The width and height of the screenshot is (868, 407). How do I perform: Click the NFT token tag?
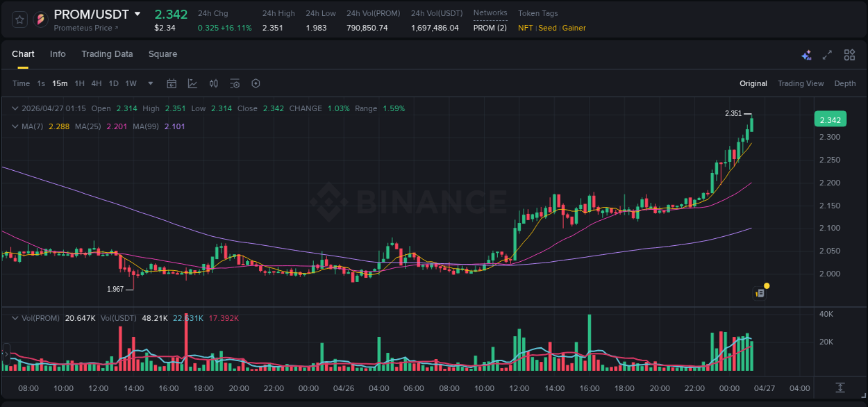coord(526,28)
